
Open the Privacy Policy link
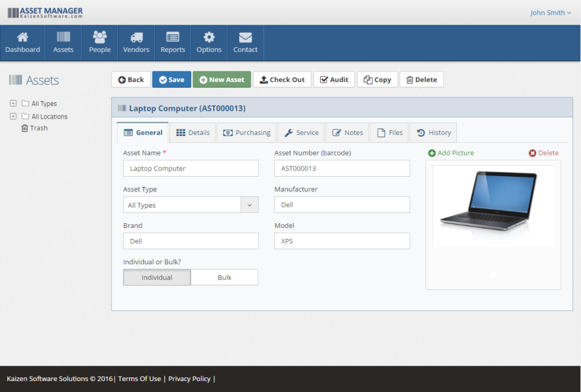coord(189,379)
